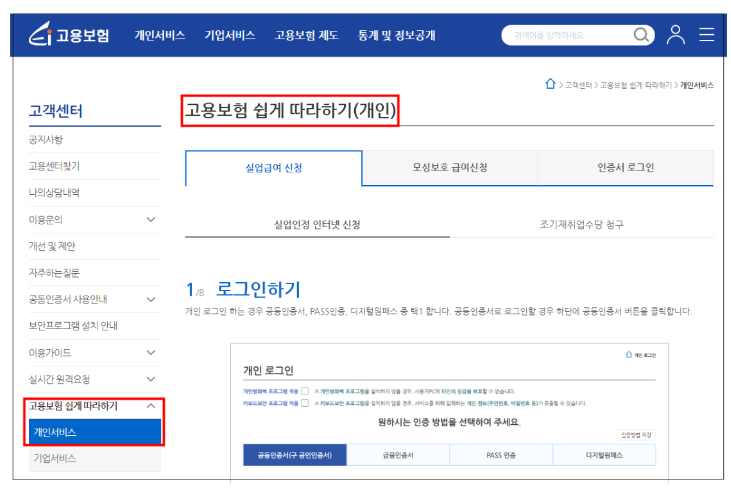Click the 공동인증서 사용안내 sidebar label
The height and width of the screenshot is (492, 731).
(68, 299)
